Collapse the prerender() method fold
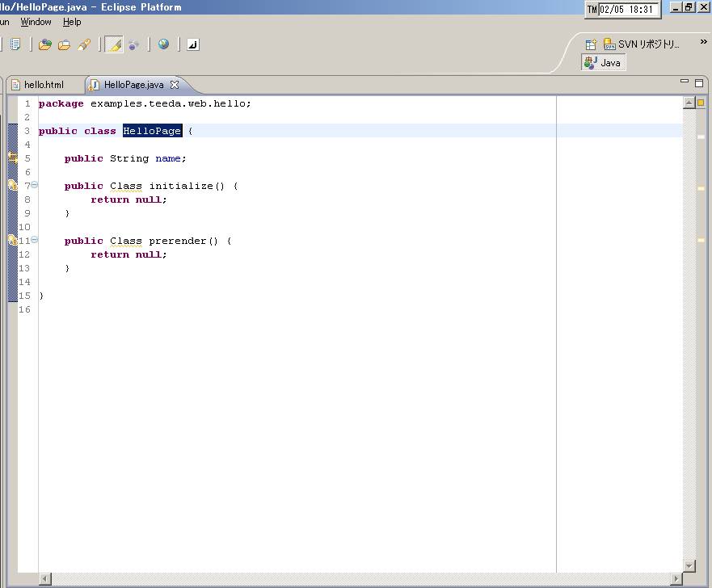This screenshot has width=712, height=588. [34, 240]
